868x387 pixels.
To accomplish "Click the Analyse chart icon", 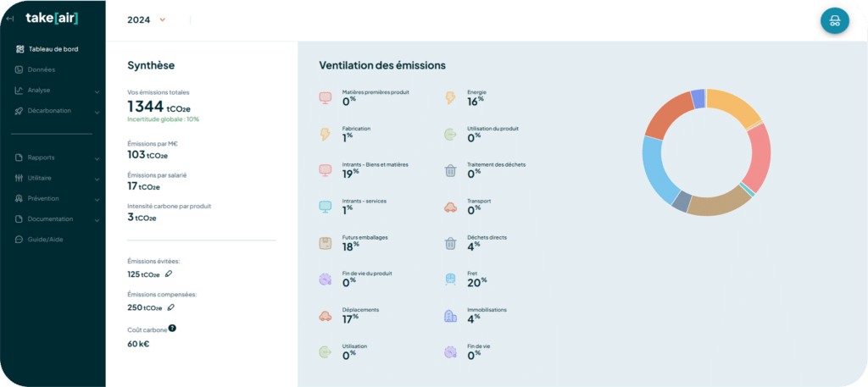I will pos(19,90).
